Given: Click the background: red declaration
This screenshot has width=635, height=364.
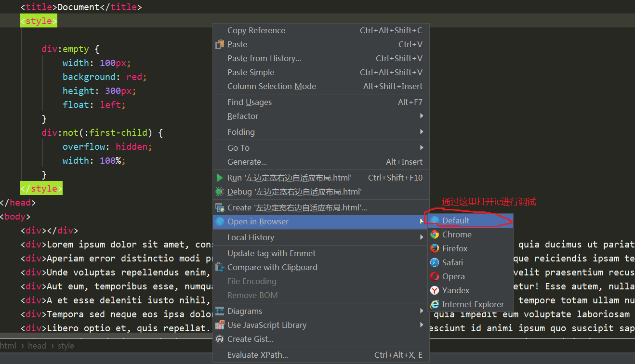Looking at the screenshot, I should tap(105, 77).
